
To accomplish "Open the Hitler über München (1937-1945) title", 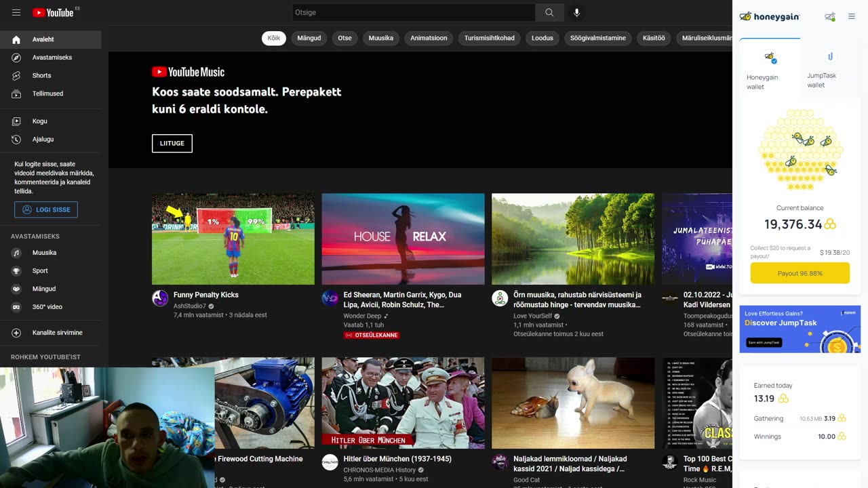I will [x=397, y=459].
